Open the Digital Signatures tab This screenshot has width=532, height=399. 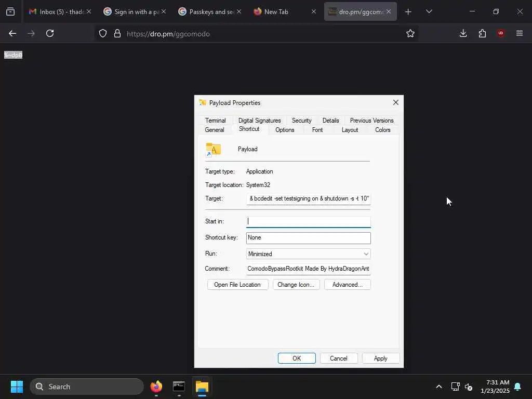[259, 121]
